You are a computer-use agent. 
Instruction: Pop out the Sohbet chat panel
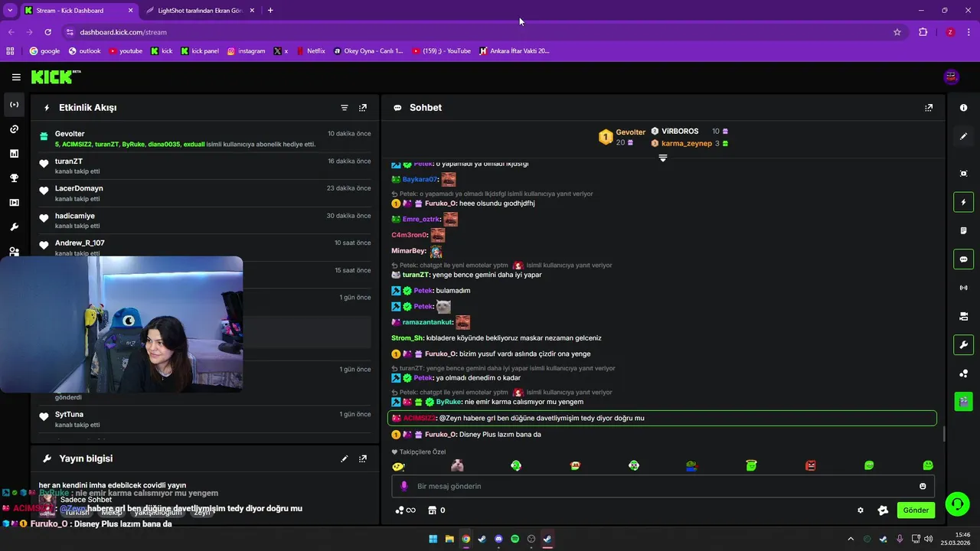pyautogui.click(x=929, y=108)
